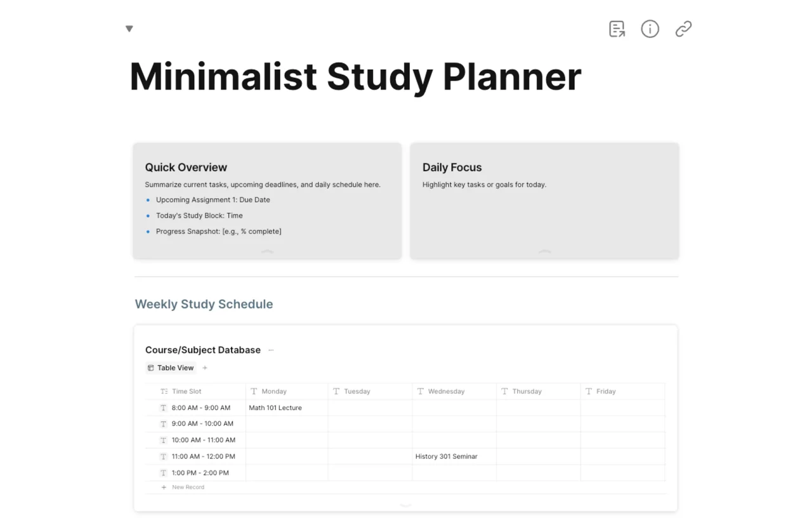The height and width of the screenshot is (518, 812).
Task: Open the export document icon
Action: point(617,29)
